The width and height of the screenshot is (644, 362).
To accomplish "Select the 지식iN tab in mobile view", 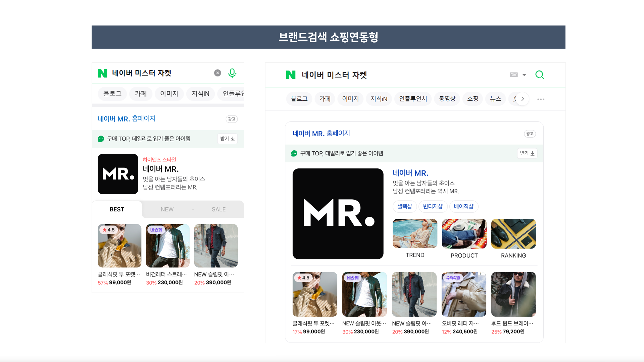I will [200, 94].
